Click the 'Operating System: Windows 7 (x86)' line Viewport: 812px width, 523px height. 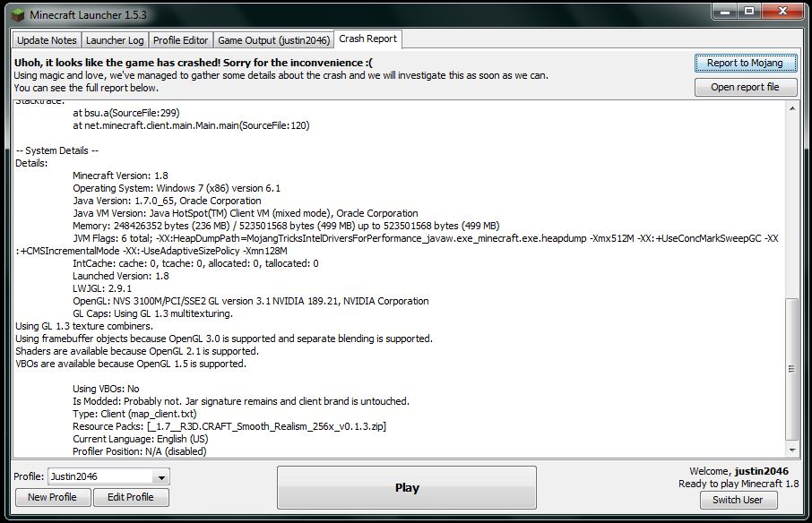[x=176, y=188]
